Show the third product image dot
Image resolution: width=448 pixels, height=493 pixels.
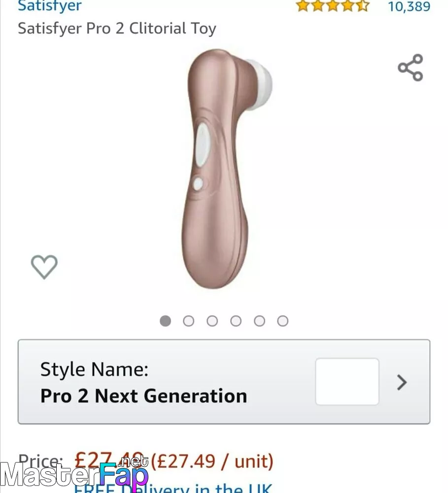tap(212, 321)
